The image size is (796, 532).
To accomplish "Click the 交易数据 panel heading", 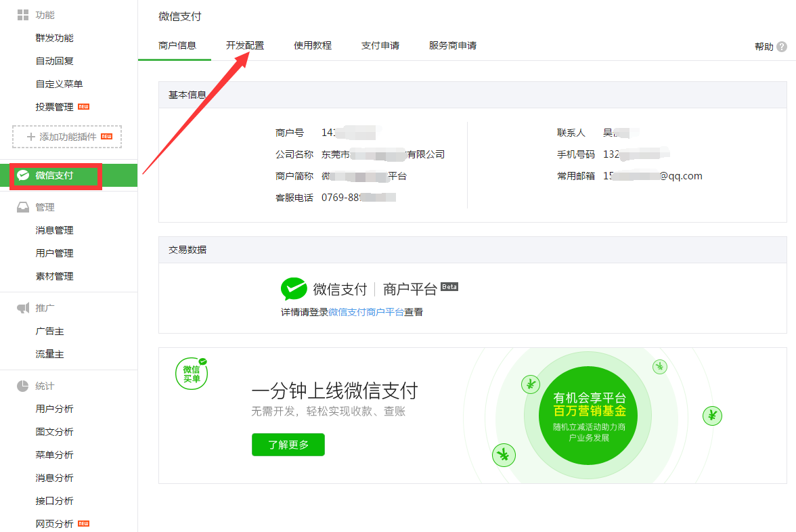I will 187,250.
